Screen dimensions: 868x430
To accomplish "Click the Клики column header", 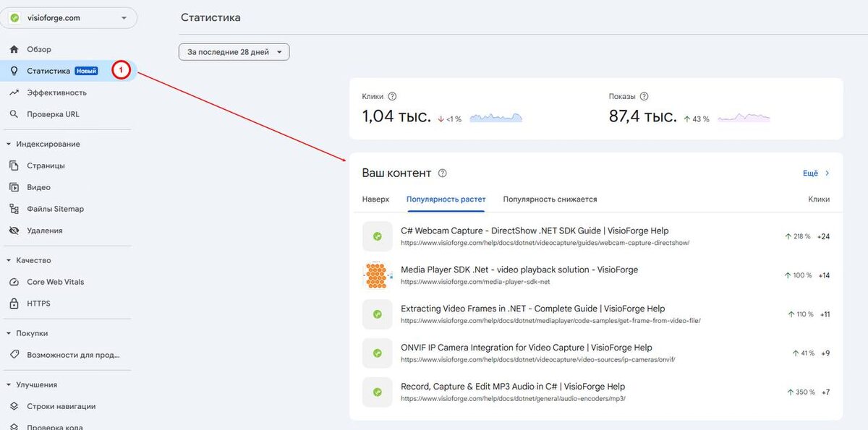I will click(x=819, y=199).
